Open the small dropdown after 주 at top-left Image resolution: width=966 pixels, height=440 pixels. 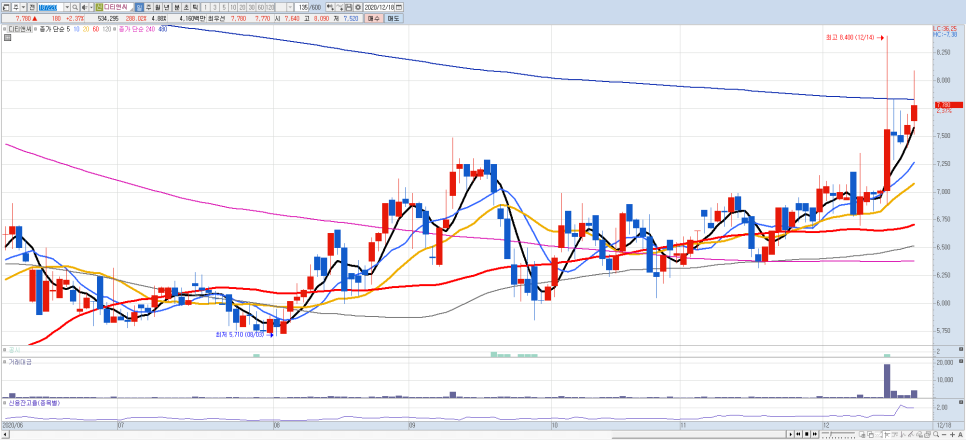(x=23, y=7)
